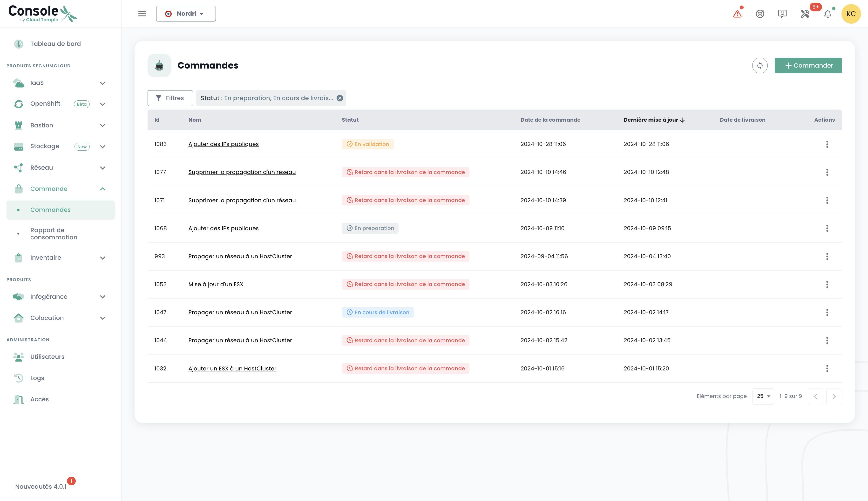Click the red alert warning icon
Image resolution: width=868 pixels, height=501 pixels.
(737, 14)
